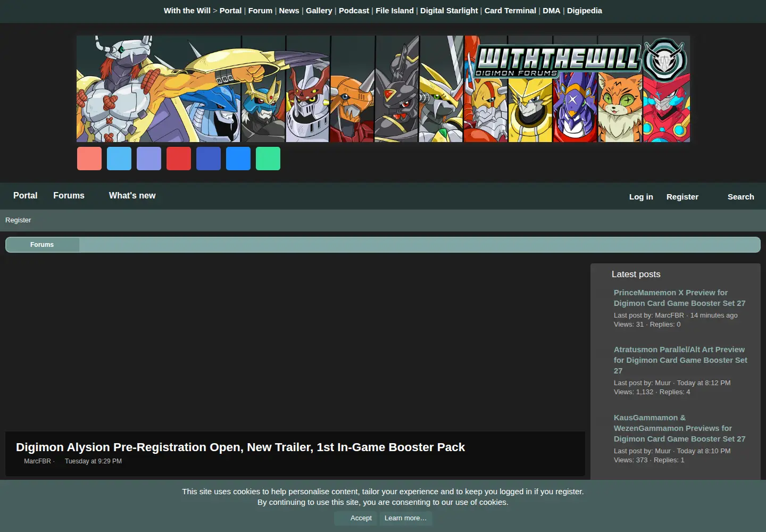Select Portal in the main navigation bar

26,196
